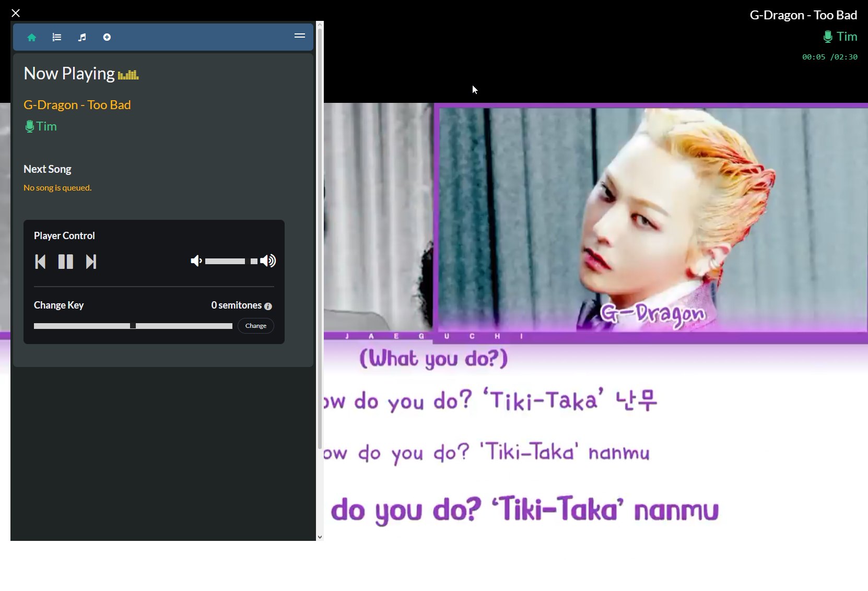868x591 pixels.
Task: Click the scrollbar down arrow
Action: pos(320,537)
